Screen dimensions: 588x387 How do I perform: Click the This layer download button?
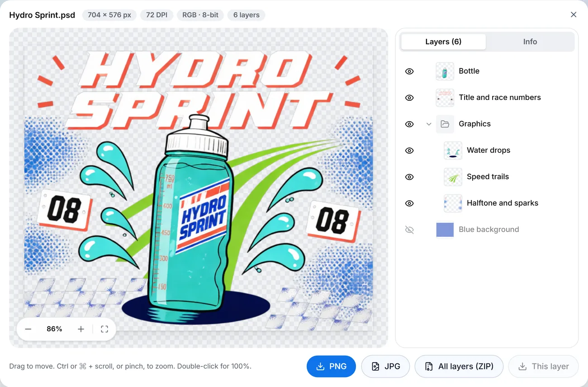(543, 366)
